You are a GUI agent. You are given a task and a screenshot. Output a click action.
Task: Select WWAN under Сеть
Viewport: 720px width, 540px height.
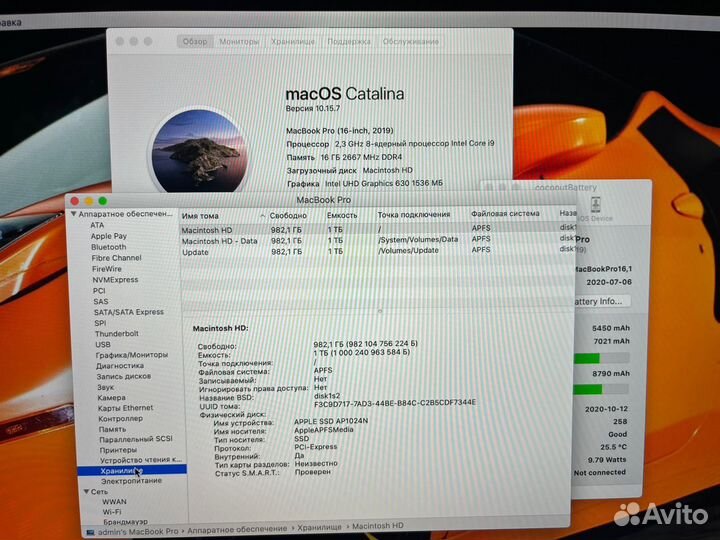(x=114, y=502)
